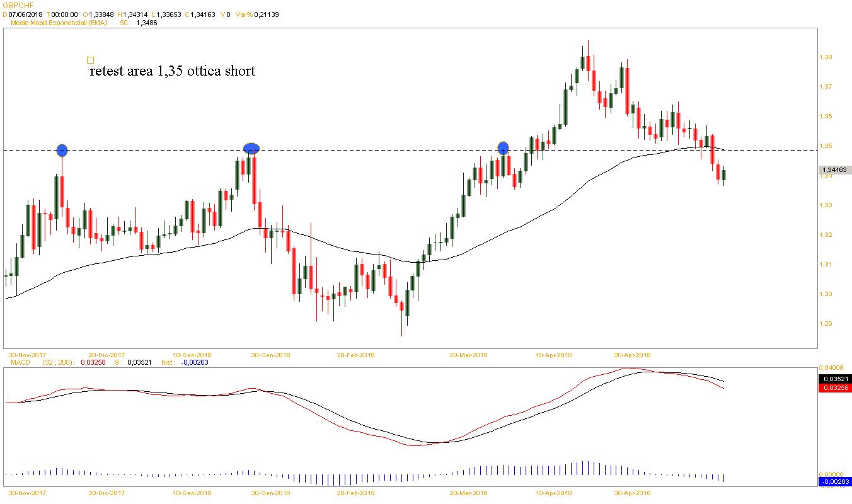Viewport: 852px width, 504px height.
Task: Select the wide blue ellipse marker near 30-Gen-2018
Action: 251,149
